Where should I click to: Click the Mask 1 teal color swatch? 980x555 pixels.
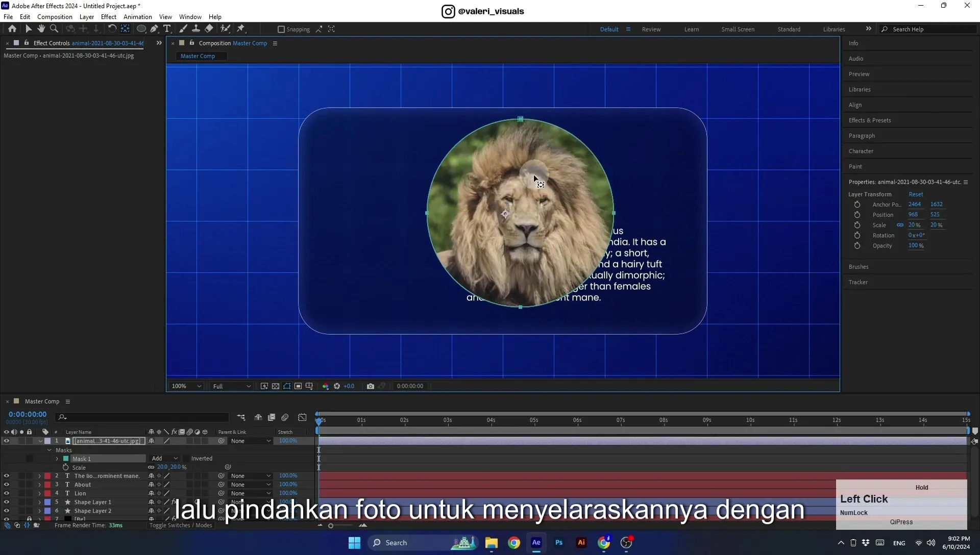[66, 459]
